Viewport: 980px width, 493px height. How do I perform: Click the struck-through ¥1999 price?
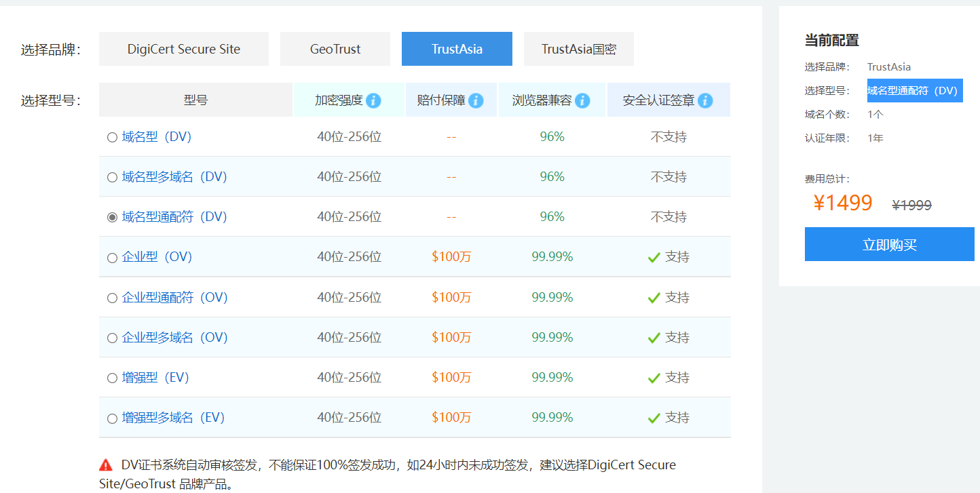(911, 205)
